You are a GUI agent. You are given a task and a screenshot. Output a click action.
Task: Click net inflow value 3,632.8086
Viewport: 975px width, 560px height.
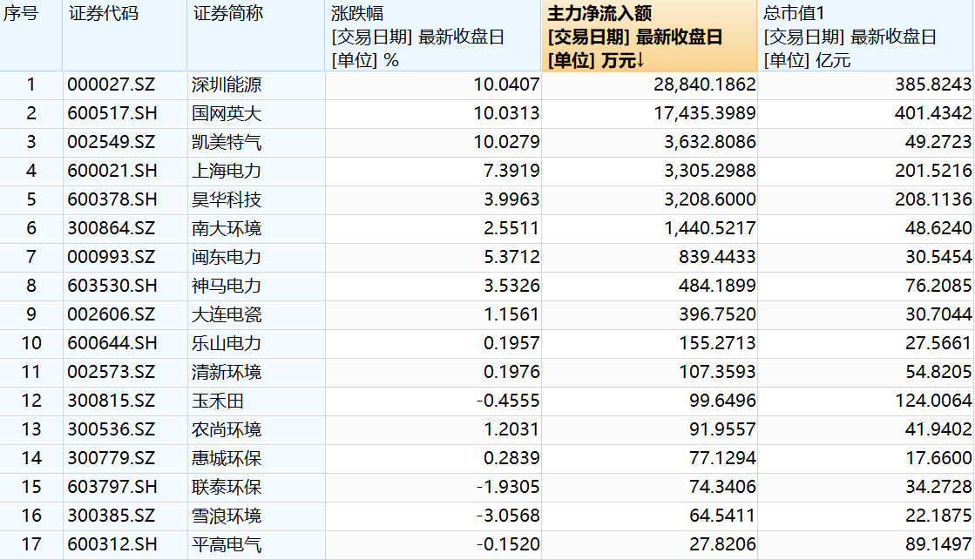coord(709,142)
